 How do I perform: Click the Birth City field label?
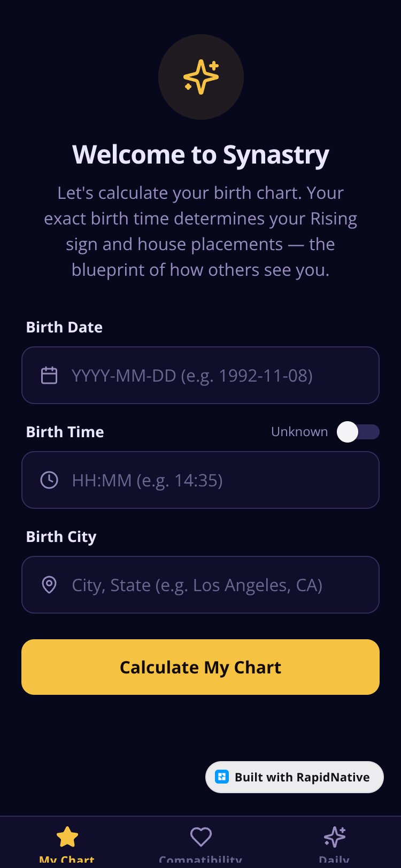point(61,537)
